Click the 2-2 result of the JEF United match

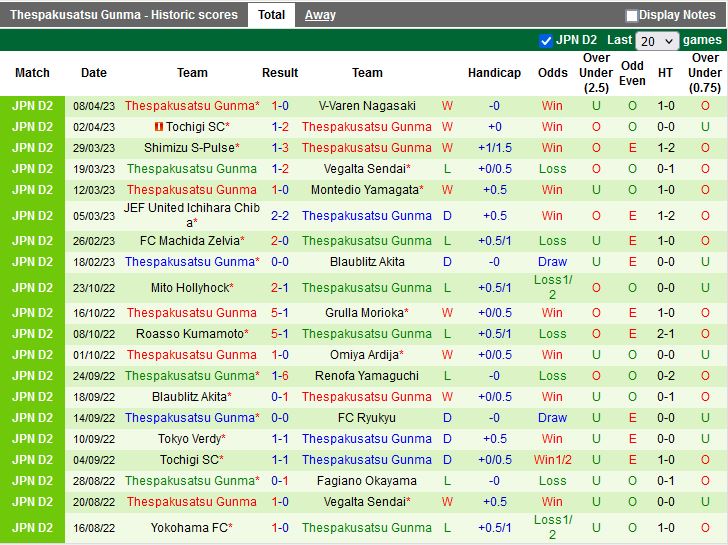point(280,216)
